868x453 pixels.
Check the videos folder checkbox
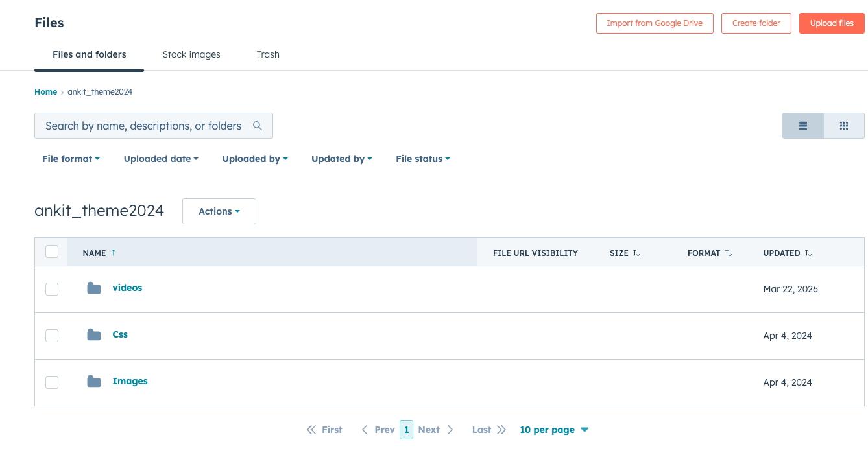coord(52,289)
